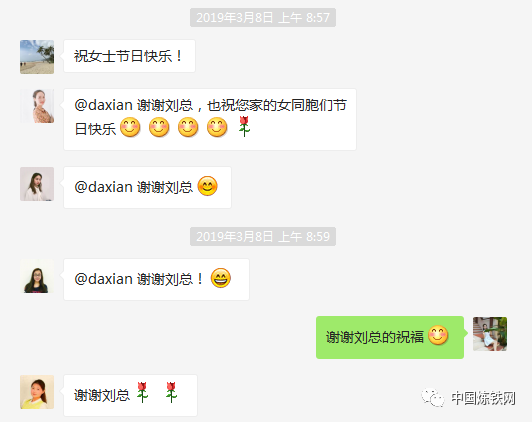Screen dimensions: 532x422
Task: Click the beach photo avatar of daxian
Action: point(37,57)
